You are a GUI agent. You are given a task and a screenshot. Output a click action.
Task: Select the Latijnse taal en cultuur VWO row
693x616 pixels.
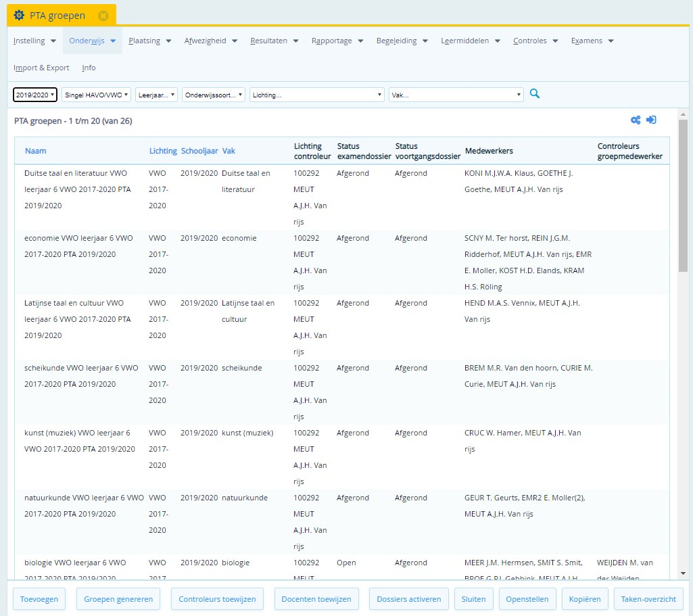tap(341, 327)
